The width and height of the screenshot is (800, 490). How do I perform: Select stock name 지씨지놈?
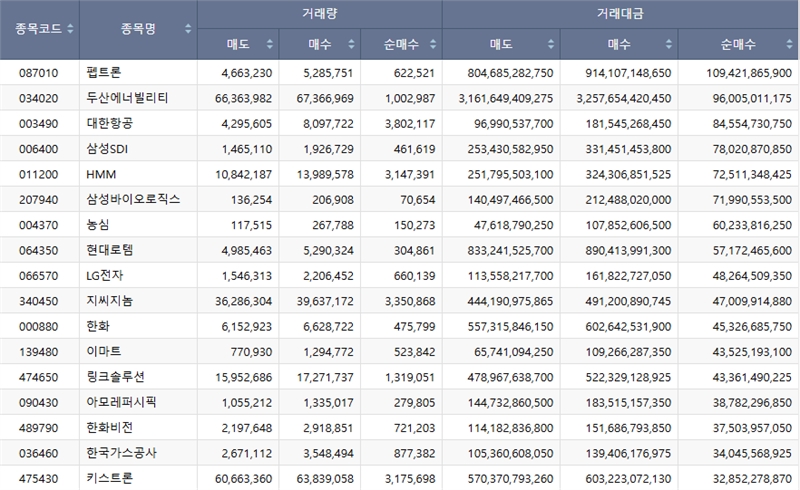point(110,301)
